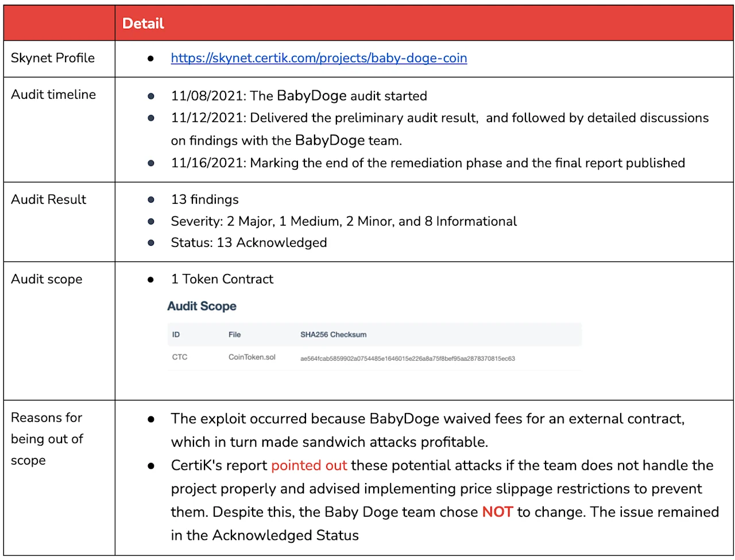Click the '11/08/2021' audit started line
Image resolution: width=735 pixels, height=560 pixels.
click(299, 95)
